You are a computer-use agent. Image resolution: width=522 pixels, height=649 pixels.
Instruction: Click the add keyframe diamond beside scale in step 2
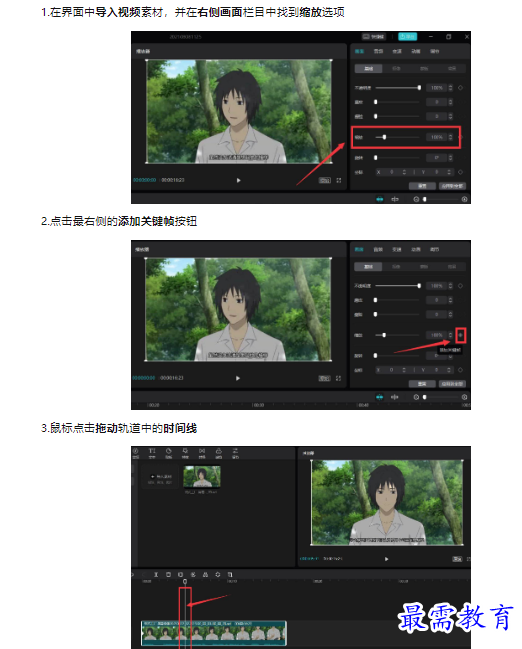coord(460,335)
